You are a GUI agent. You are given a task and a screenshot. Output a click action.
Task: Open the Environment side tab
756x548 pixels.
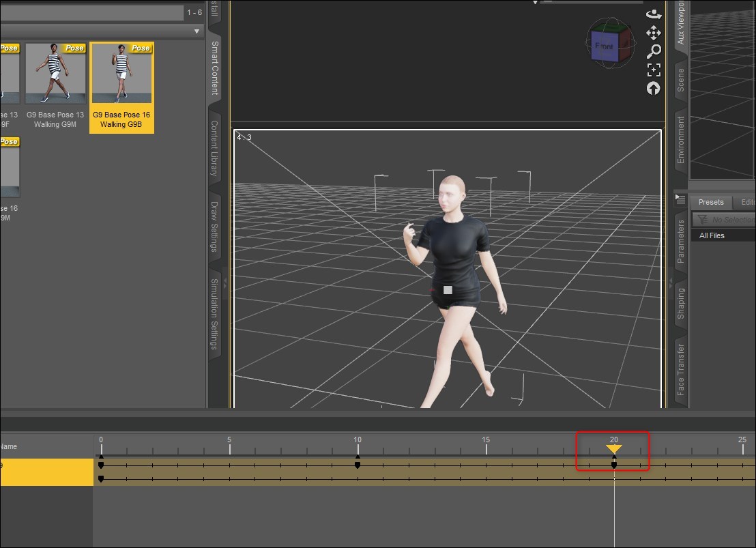click(x=681, y=140)
